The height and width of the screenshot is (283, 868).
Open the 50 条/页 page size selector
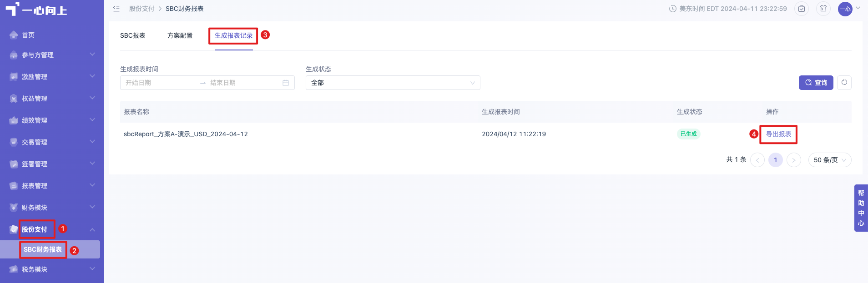coord(830,160)
